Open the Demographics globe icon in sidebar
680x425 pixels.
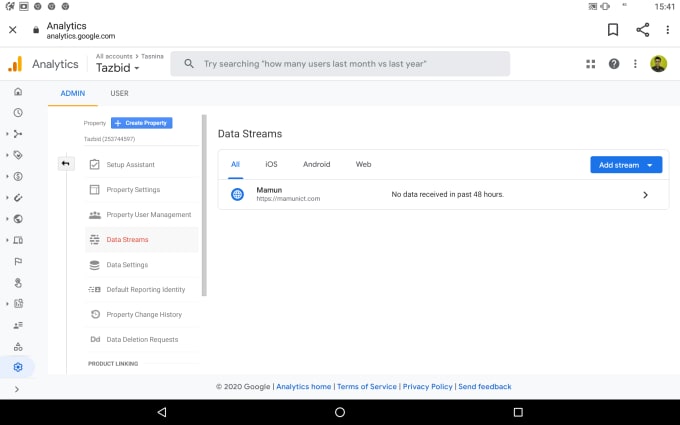tap(18, 219)
